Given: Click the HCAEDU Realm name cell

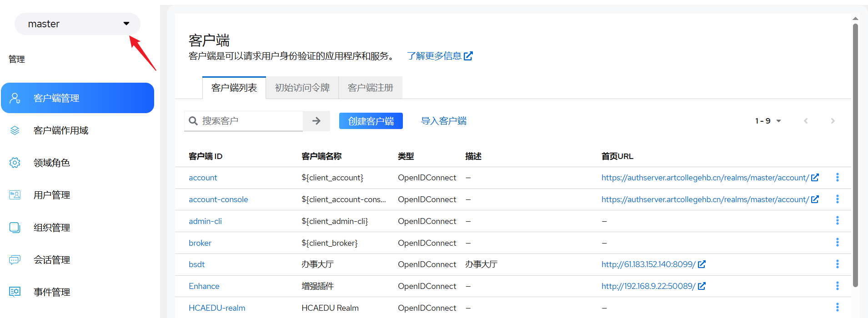Looking at the screenshot, I should coord(330,308).
